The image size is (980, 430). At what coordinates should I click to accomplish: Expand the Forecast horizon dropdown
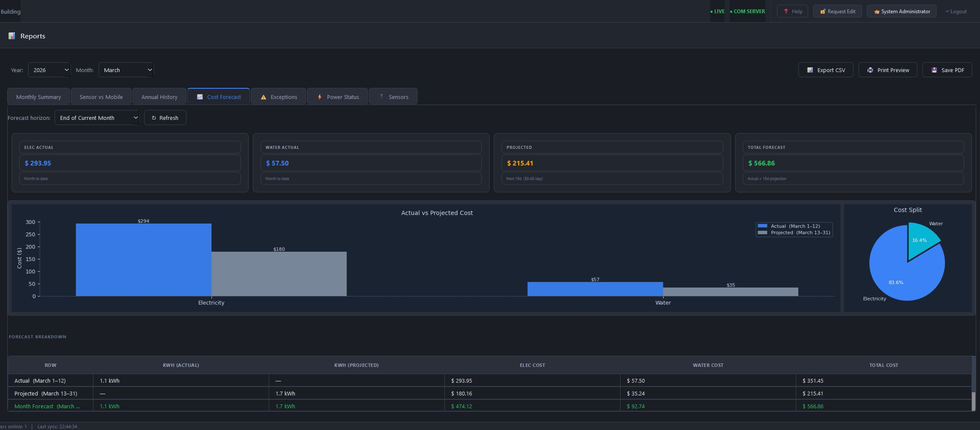97,118
